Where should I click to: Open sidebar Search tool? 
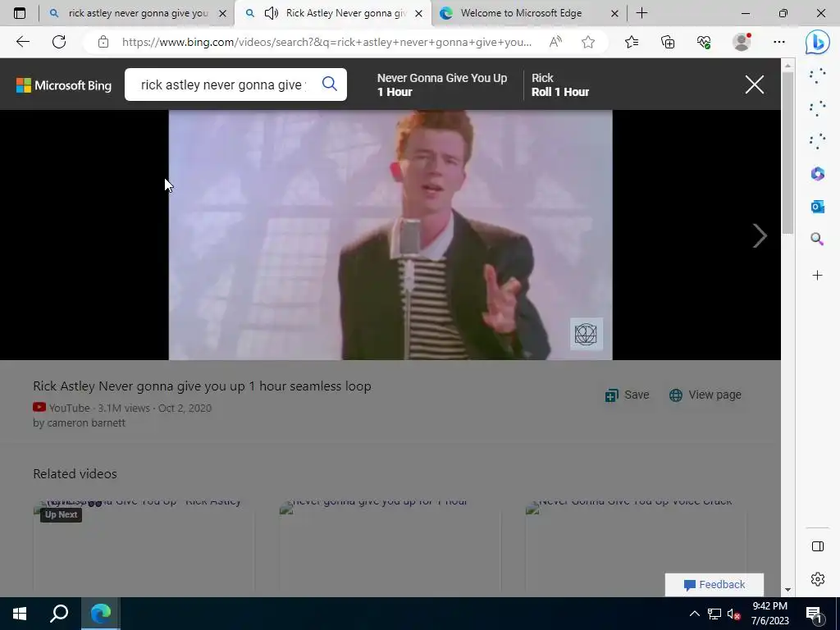818,239
